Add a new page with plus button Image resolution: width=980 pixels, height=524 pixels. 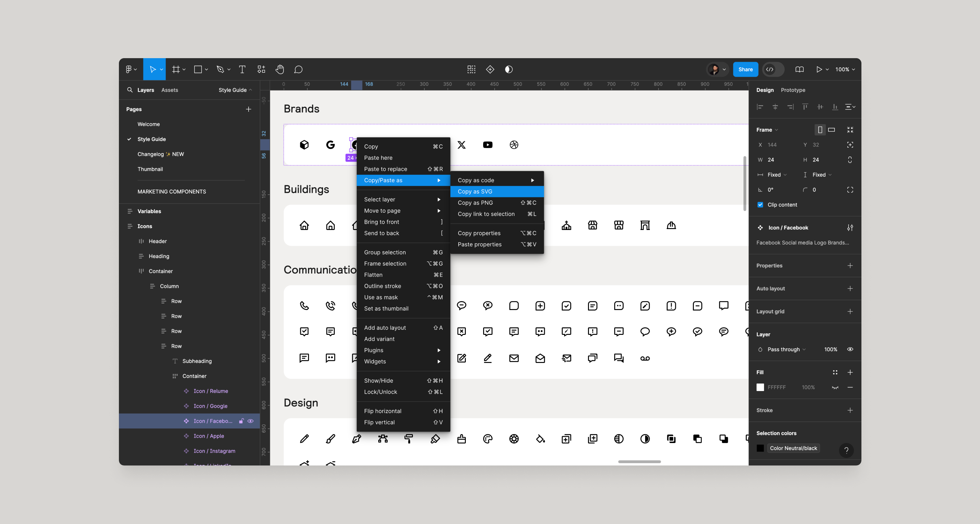pos(248,109)
